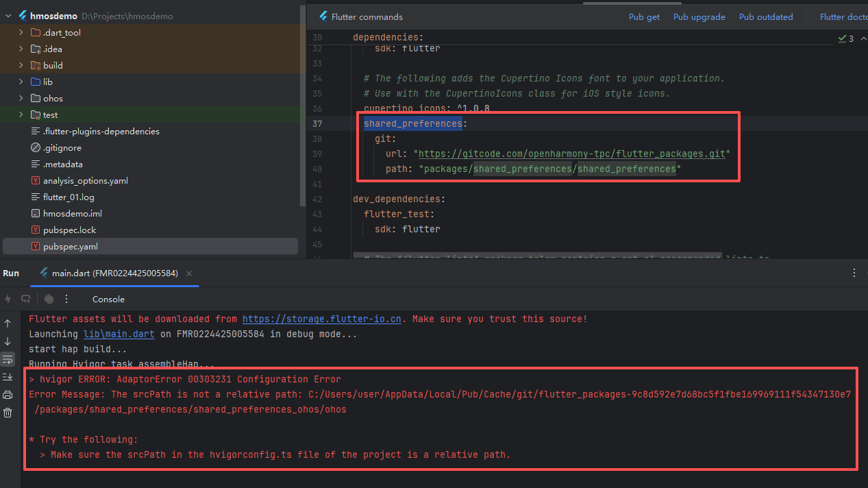
Task: Close the main.dart run tab
Action: 189,273
